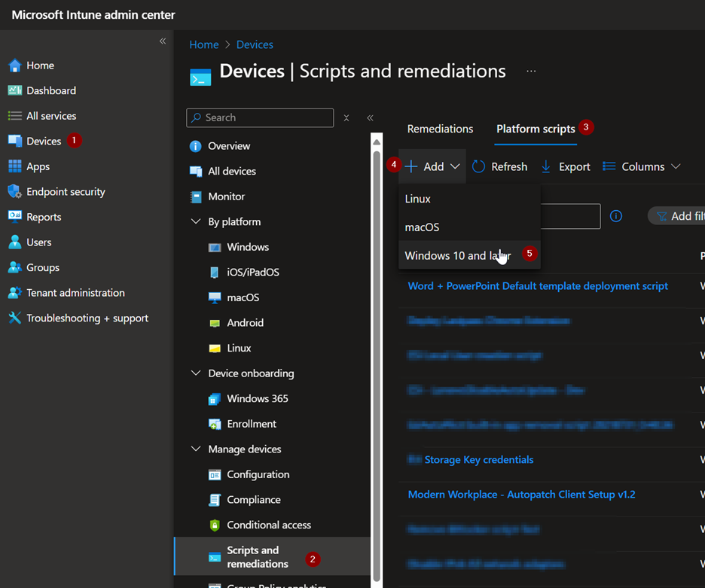Screen dimensions: 705x588
Task: Go to Devices breadcrumb link
Action: pyautogui.click(x=255, y=44)
